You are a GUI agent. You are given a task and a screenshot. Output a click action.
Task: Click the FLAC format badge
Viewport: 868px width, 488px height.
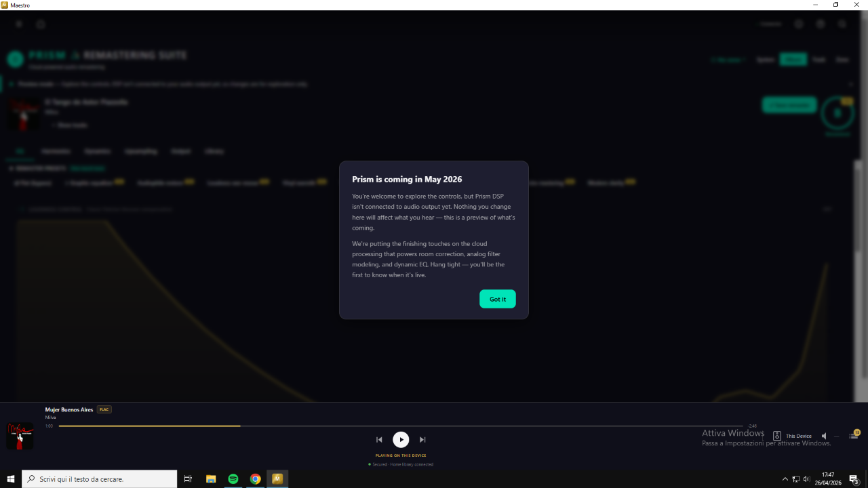[x=104, y=409]
